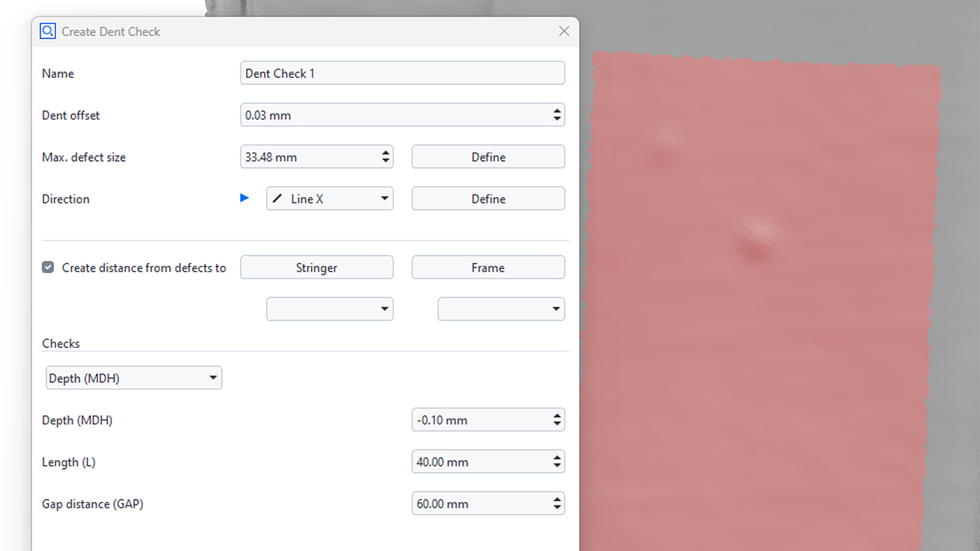The image size is (980, 551).
Task: Decrement the Max. defect size value
Action: [386, 161]
